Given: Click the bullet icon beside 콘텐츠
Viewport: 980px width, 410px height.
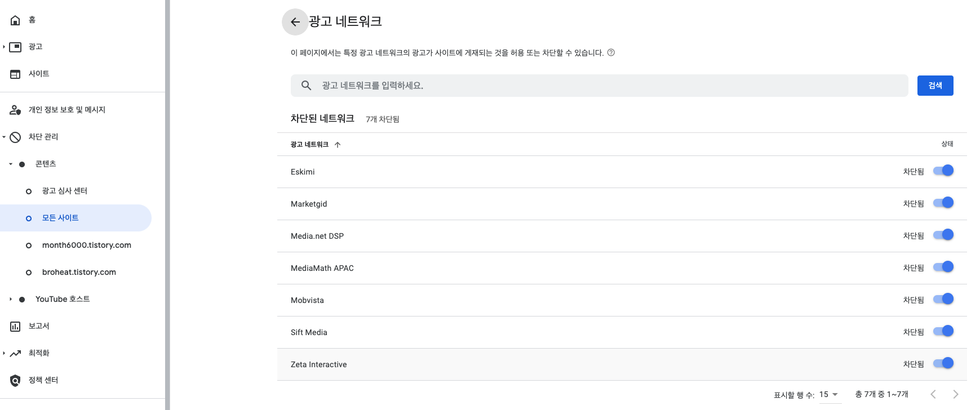Looking at the screenshot, I should click(22, 164).
